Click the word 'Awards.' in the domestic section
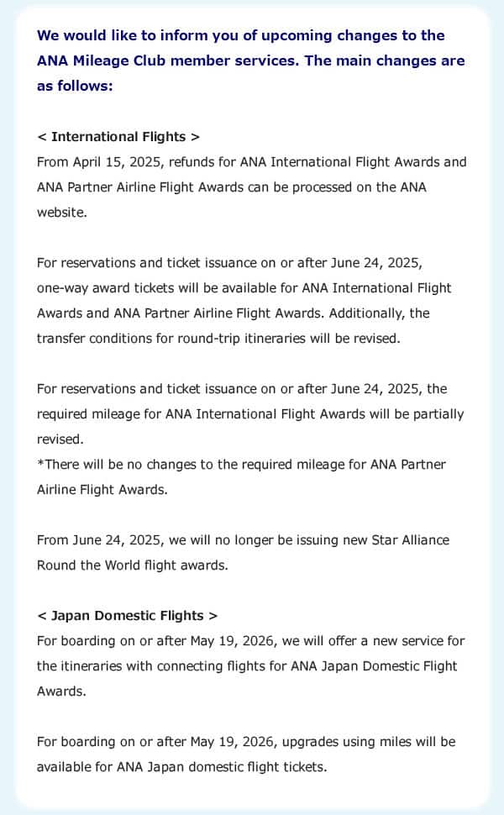Image resolution: width=504 pixels, height=815 pixels. click(60, 691)
